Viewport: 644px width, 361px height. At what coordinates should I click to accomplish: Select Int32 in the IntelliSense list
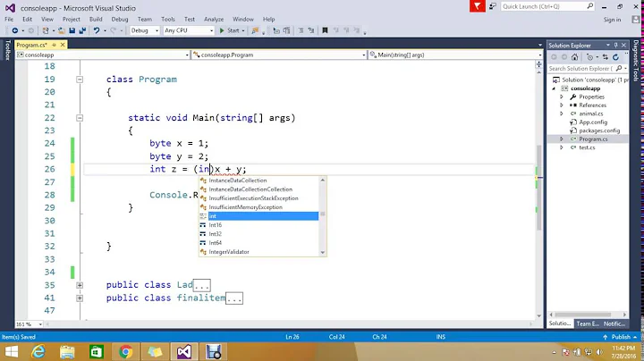[216, 234]
